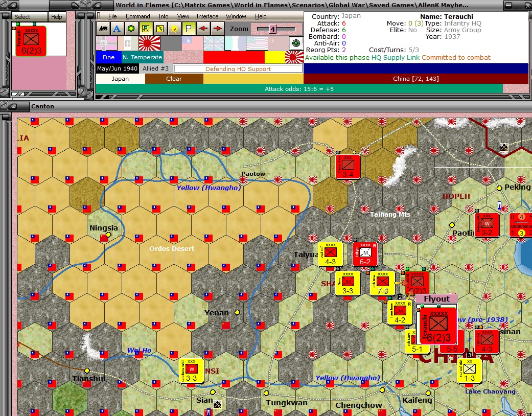Click the Ningsia city marker

click(108, 235)
